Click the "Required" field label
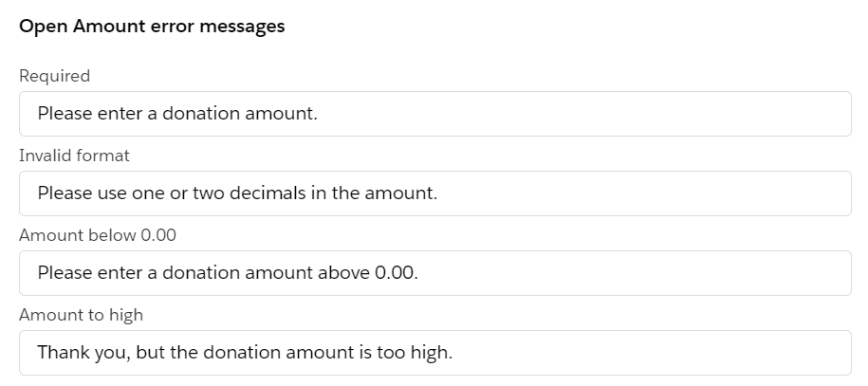The height and width of the screenshot is (386, 868). click(x=54, y=76)
